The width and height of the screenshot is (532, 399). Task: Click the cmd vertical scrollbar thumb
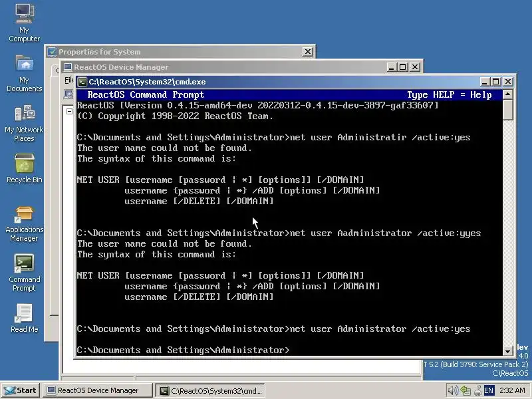tap(507, 110)
